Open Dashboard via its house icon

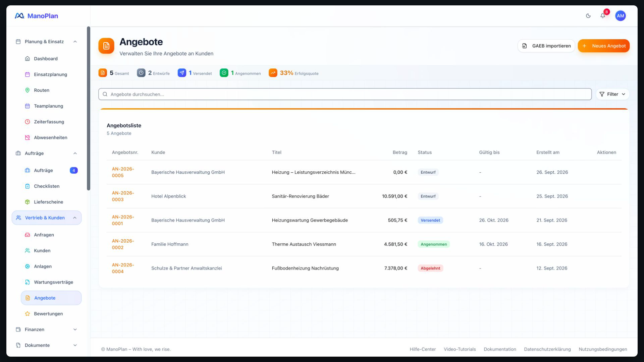pyautogui.click(x=28, y=59)
